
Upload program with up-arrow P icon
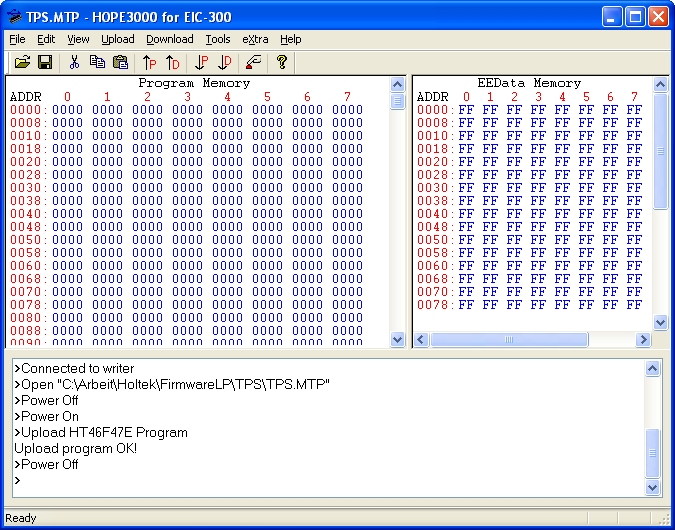(149, 62)
